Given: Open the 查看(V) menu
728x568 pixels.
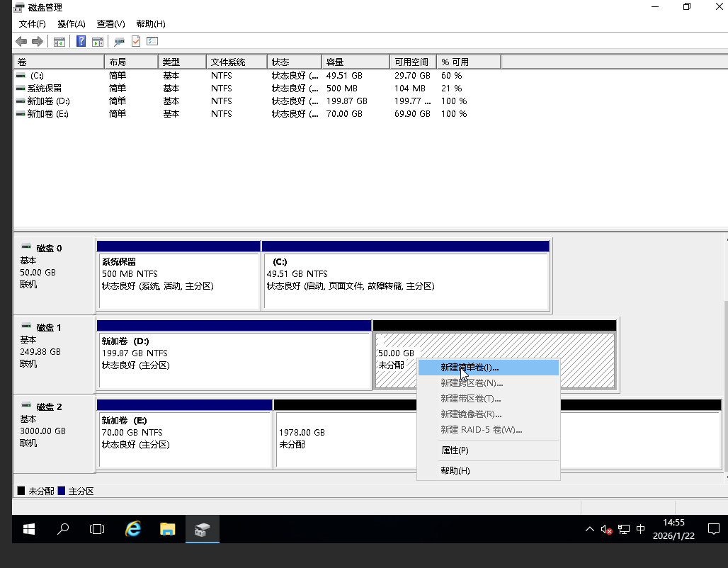Looking at the screenshot, I should click(x=110, y=24).
